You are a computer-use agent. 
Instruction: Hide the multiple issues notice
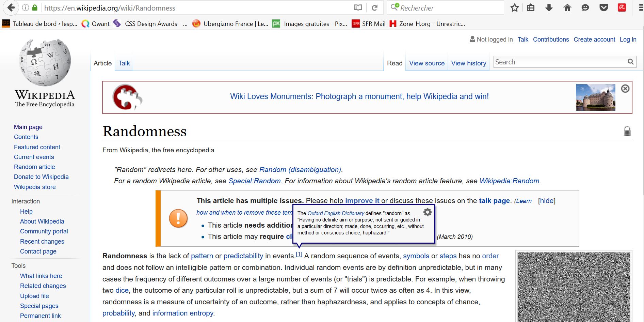[547, 201]
